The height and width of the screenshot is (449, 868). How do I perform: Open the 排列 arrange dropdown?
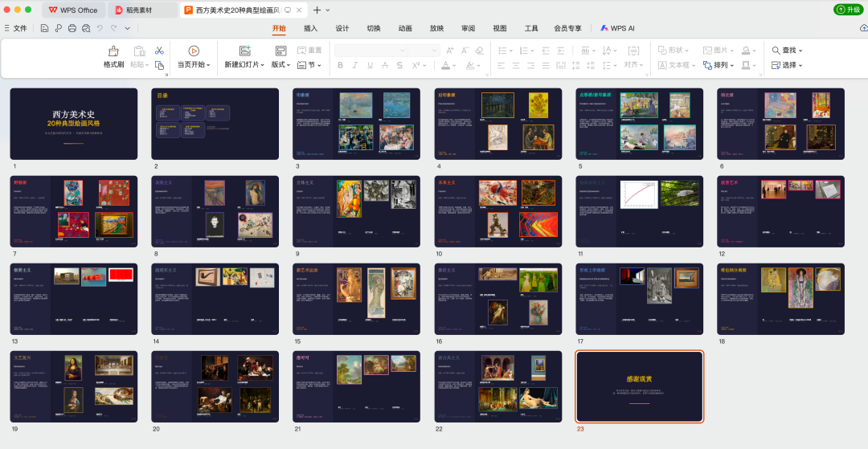pos(719,65)
